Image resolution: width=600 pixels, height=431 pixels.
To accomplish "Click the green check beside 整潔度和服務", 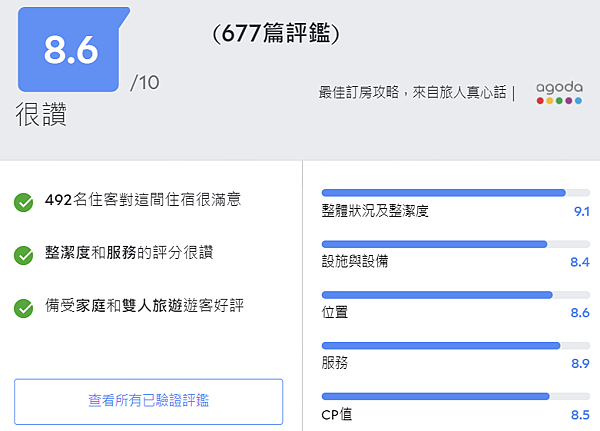I will (24, 255).
